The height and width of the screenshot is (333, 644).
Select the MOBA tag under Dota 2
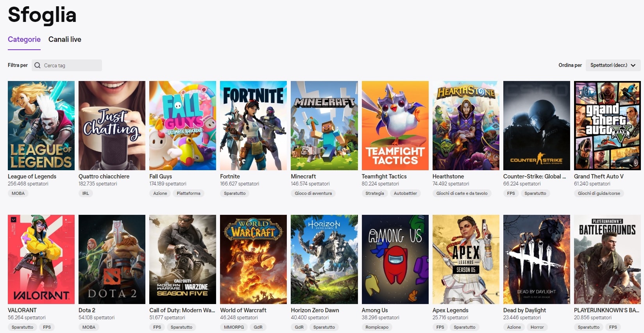(x=89, y=327)
